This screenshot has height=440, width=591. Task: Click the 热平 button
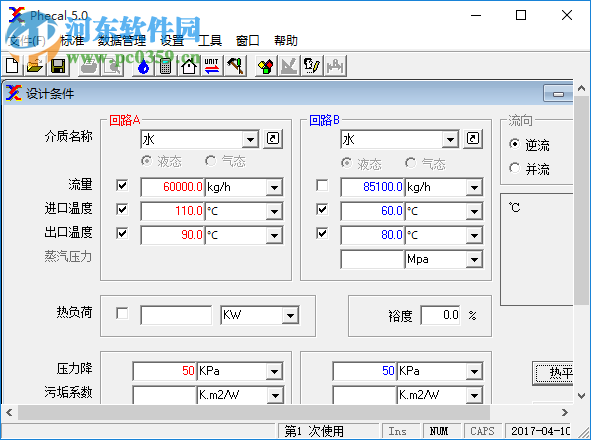(553, 373)
